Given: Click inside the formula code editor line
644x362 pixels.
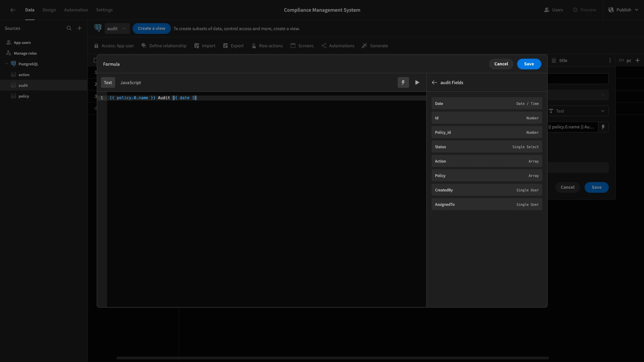Looking at the screenshot, I should [267, 98].
